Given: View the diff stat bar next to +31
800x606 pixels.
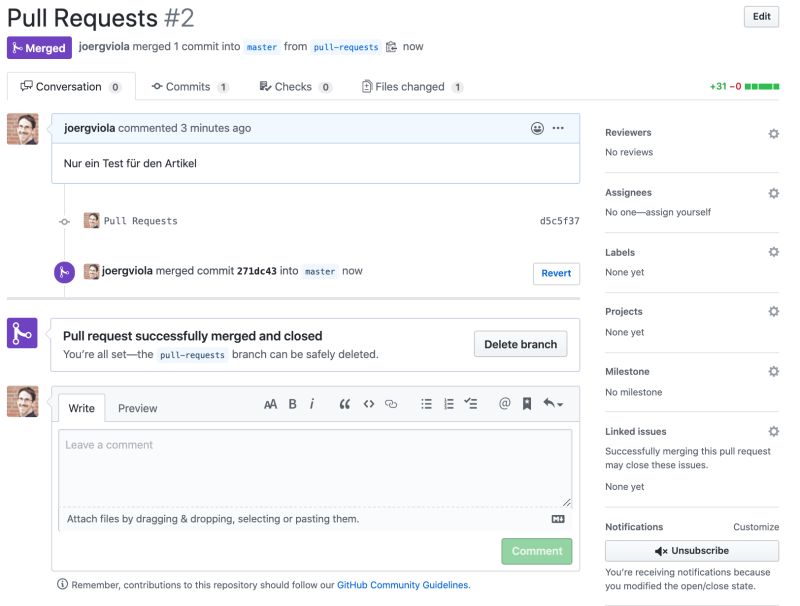Looking at the screenshot, I should click(764, 87).
